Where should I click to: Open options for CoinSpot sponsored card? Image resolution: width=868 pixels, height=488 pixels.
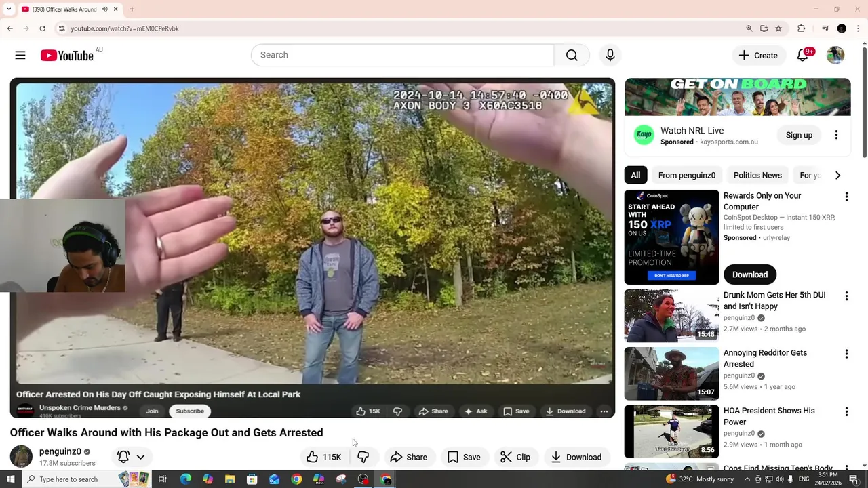[846, 197]
